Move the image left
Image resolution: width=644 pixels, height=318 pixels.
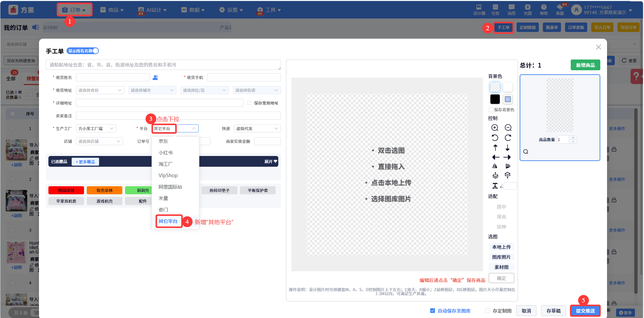click(496, 157)
